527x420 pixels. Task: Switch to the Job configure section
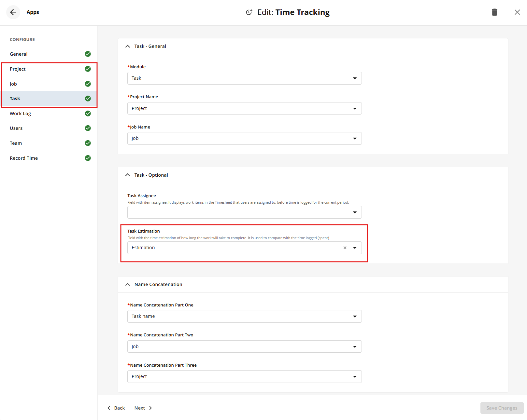tap(49, 84)
